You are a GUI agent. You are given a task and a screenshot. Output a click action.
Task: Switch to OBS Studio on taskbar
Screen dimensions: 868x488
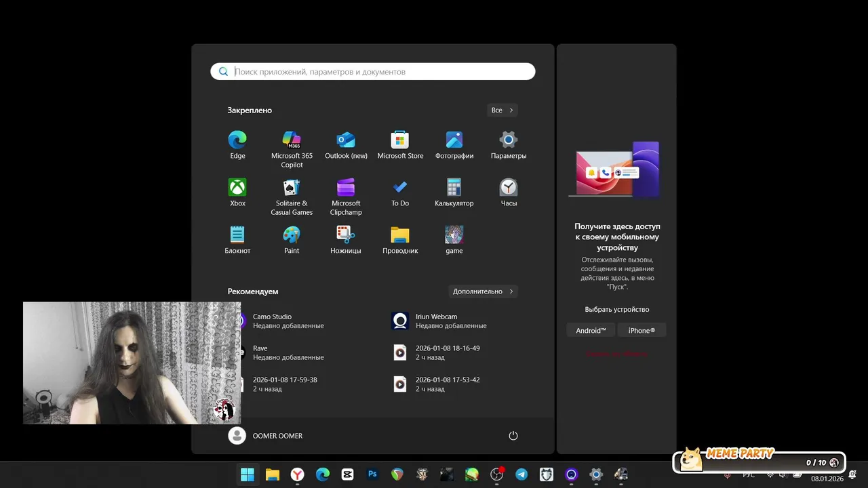pos(496,474)
